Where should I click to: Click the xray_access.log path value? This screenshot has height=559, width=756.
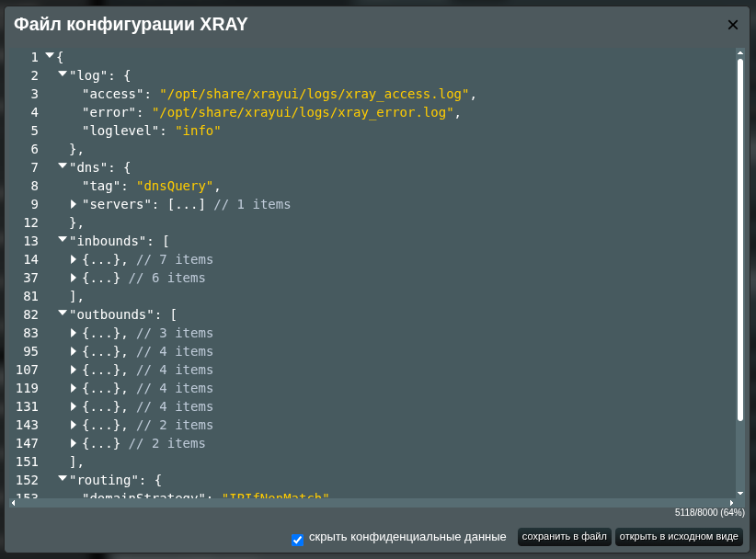(314, 94)
